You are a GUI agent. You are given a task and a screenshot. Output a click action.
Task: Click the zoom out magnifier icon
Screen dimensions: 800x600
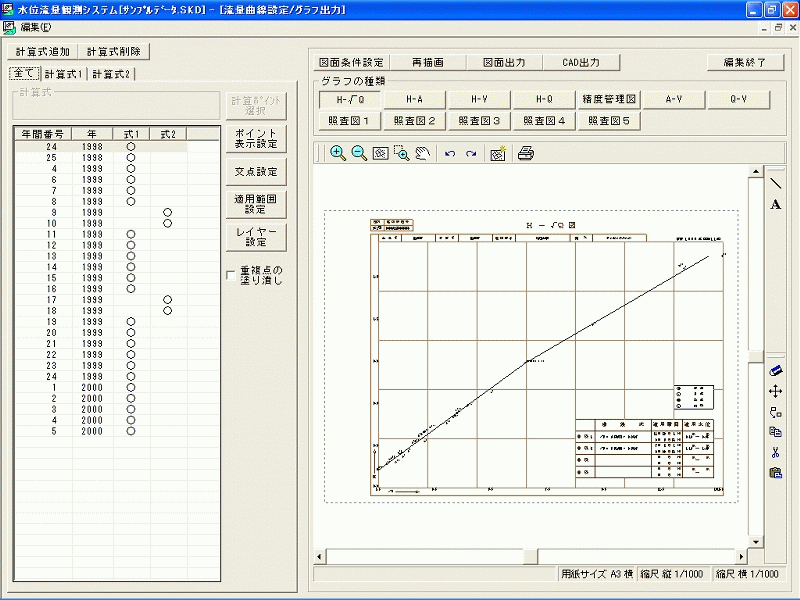[x=358, y=153]
